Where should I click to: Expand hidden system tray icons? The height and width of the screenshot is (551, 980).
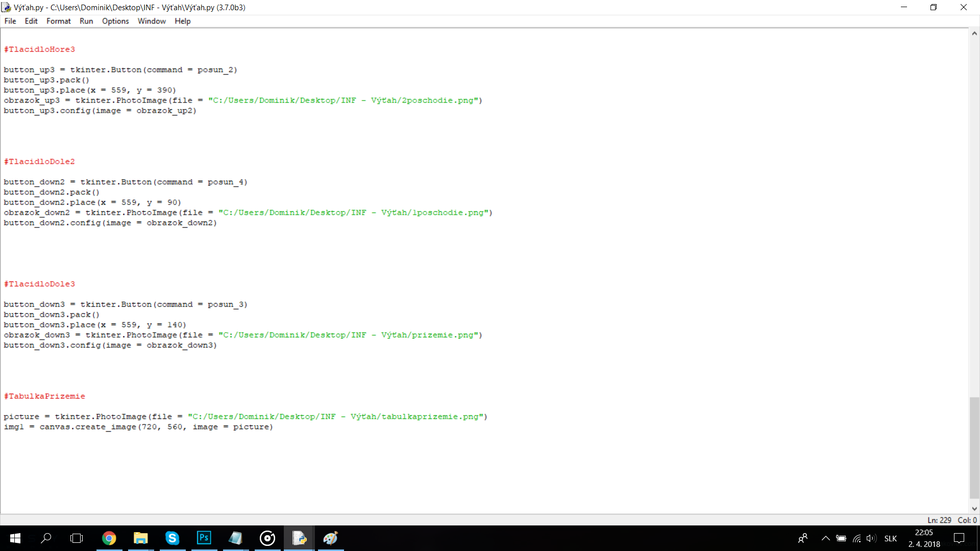coord(825,538)
